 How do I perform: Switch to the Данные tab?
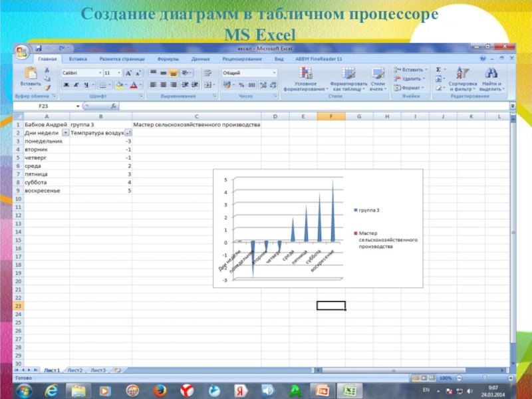click(201, 59)
